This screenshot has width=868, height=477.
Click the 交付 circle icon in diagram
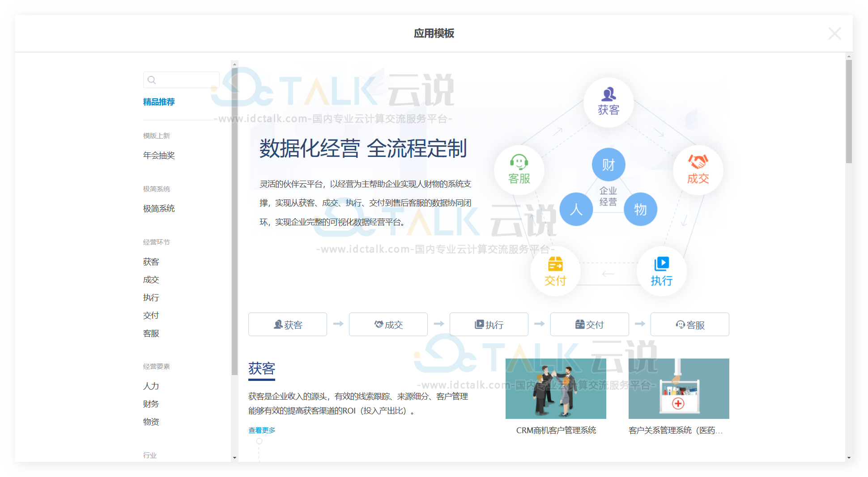click(555, 271)
